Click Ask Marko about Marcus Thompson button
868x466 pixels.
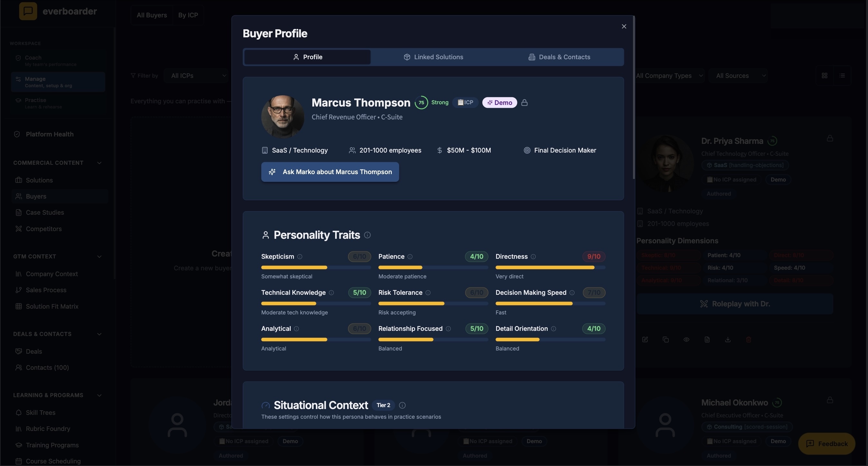click(330, 172)
